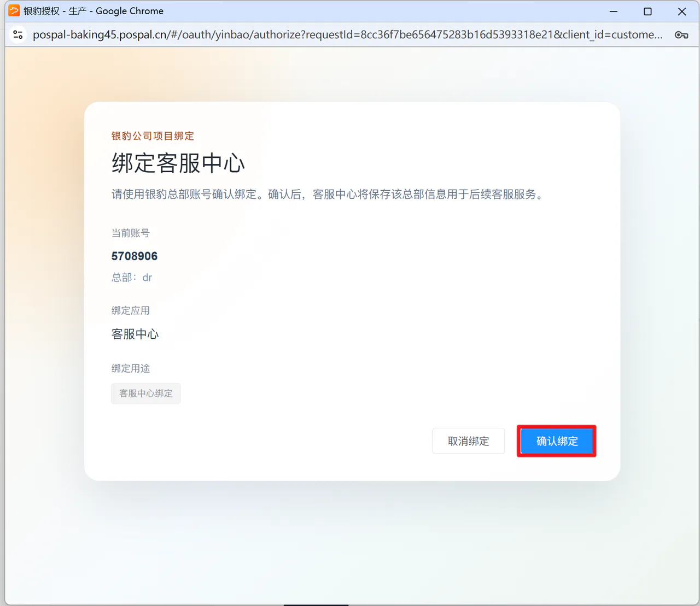Click the orange 银豹 app icon in title bar
The width and height of the screenshot is (700, 606).
14,11
